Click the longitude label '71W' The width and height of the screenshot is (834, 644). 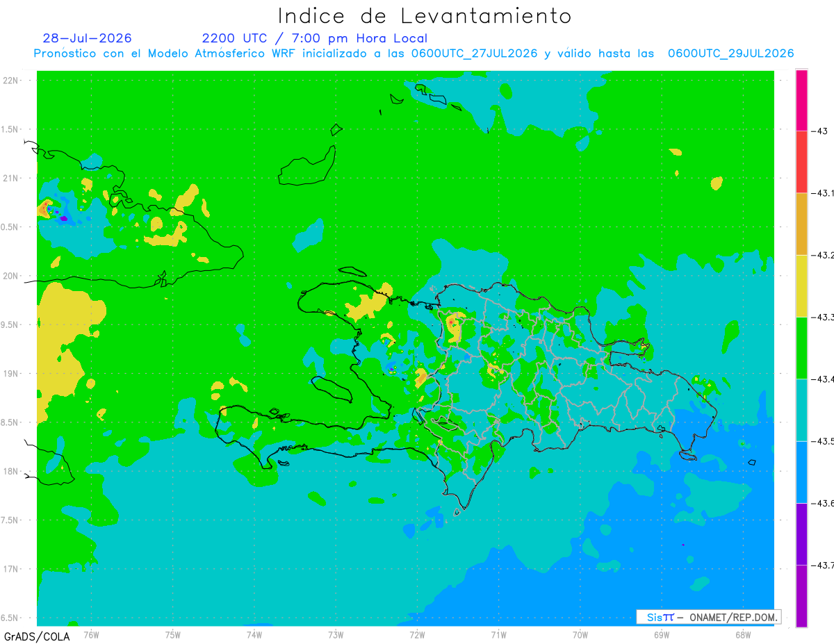498,635
